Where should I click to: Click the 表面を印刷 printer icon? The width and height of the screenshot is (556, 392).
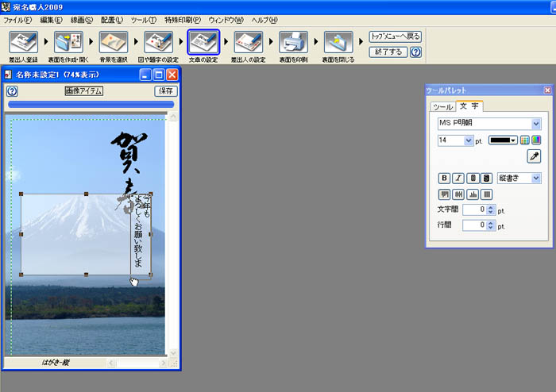tap(293, 44)
